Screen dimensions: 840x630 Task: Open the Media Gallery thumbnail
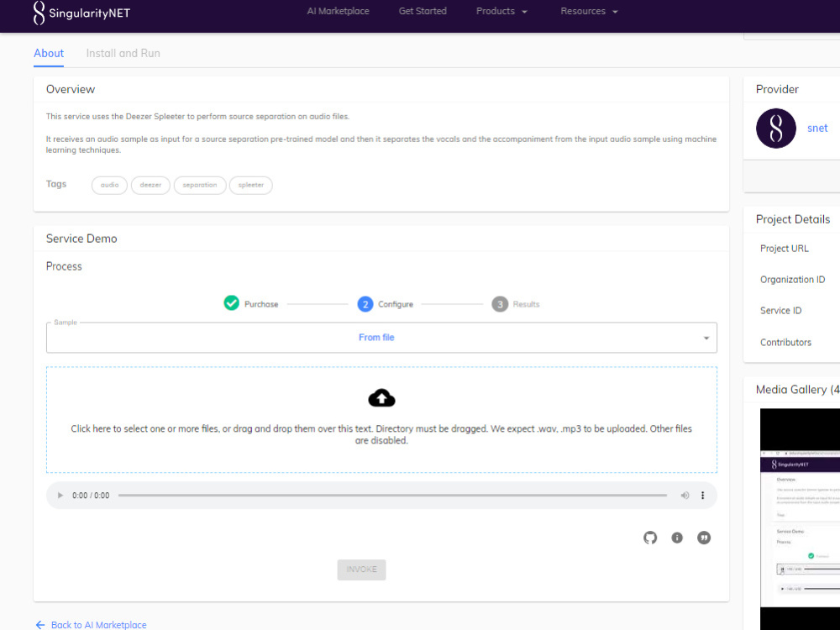click(x=800, y=518)
